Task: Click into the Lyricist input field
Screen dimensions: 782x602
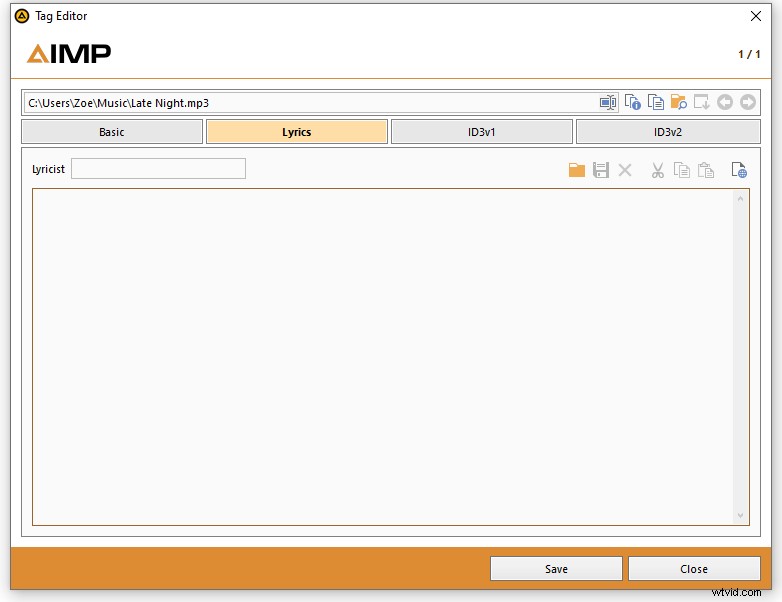Action: point(159,169)
